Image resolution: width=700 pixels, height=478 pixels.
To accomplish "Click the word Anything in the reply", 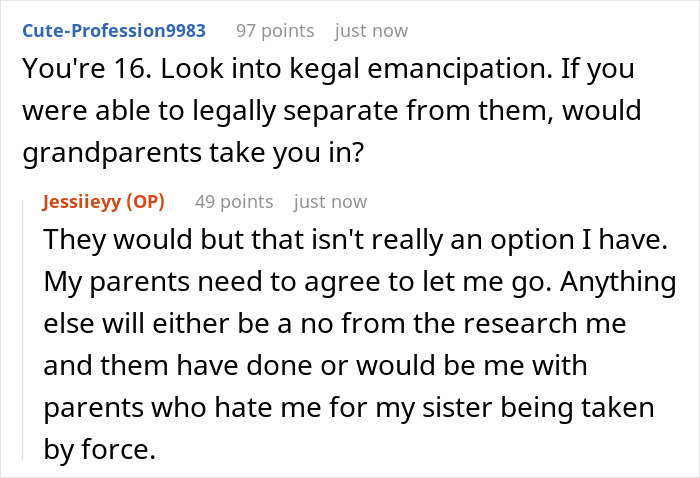I will (x=618, y=282).
